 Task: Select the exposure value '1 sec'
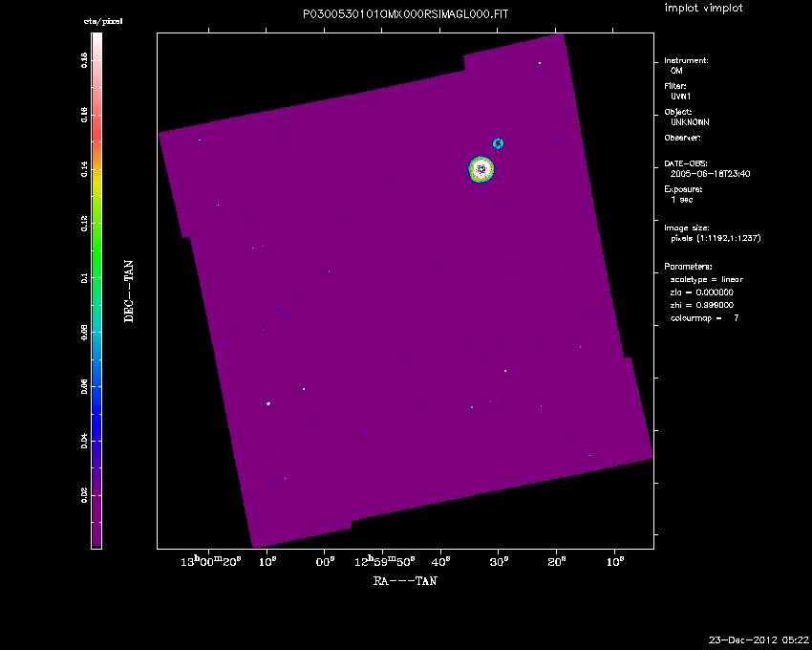pyautogui.click(x=681, y=200)
